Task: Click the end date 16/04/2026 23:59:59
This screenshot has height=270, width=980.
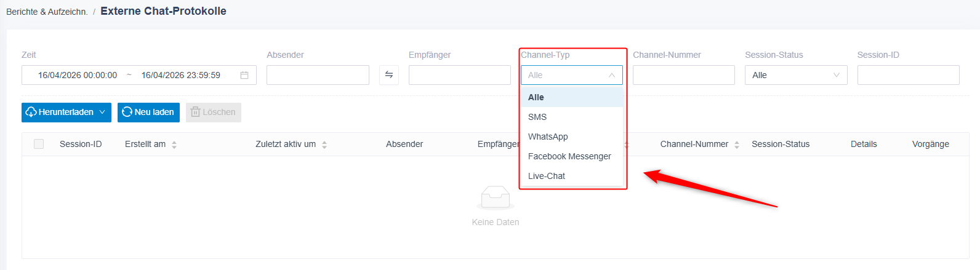Action: coord(181,75)
